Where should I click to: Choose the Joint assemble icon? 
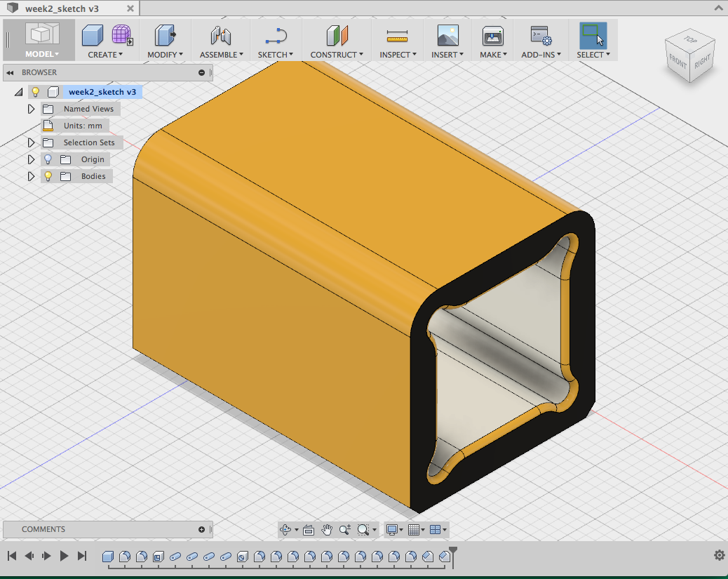(221, 35)
